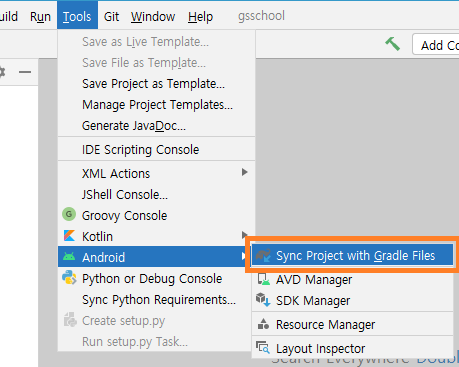Expand the XML Actions submenu arrow

pos(245,172)
